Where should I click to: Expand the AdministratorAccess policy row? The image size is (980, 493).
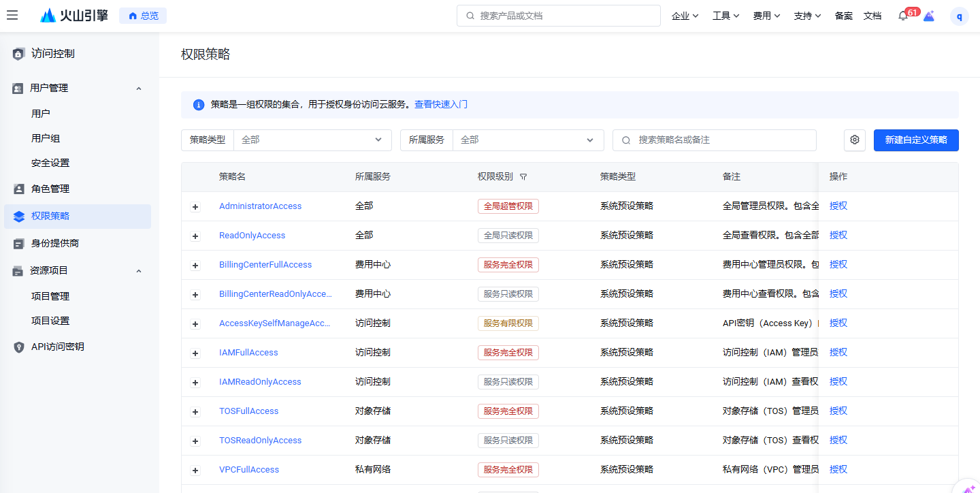click(195, 207)
